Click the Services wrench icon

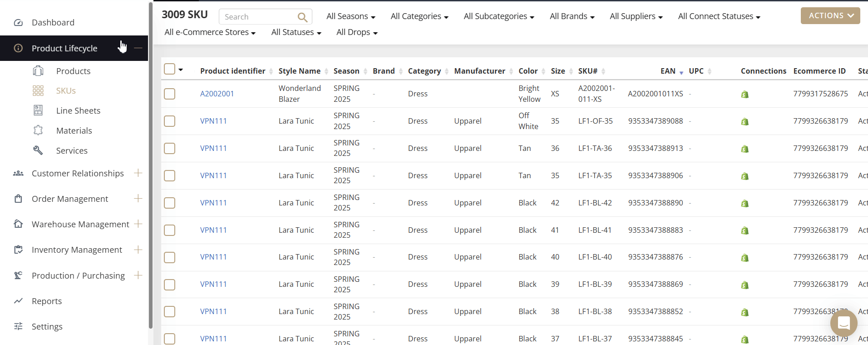click(x=38, y=150)
